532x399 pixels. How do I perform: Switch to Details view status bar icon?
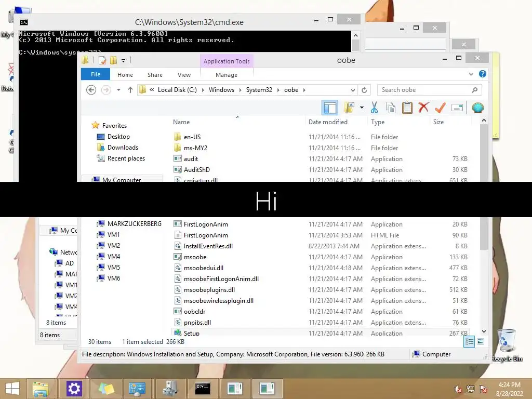[x=469, y=342]
